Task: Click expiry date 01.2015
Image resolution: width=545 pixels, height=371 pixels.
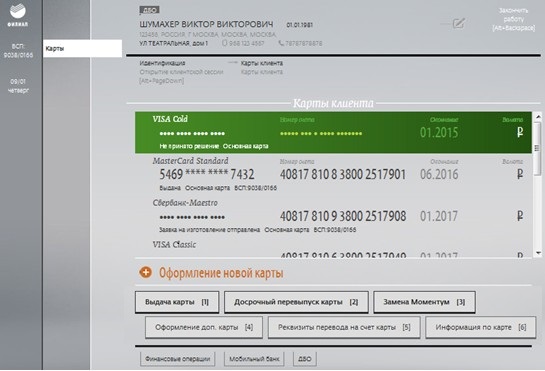Action: [x=439, y=132]
